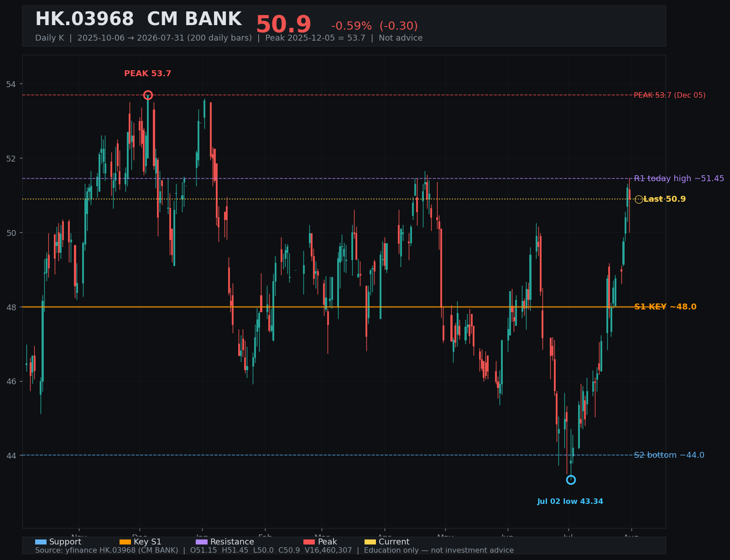Viewport: 730px width, 560px height.
Task: Select the "PEAK 53.7 (Dec 05)" line label
Action: click(x=670, y=95)
